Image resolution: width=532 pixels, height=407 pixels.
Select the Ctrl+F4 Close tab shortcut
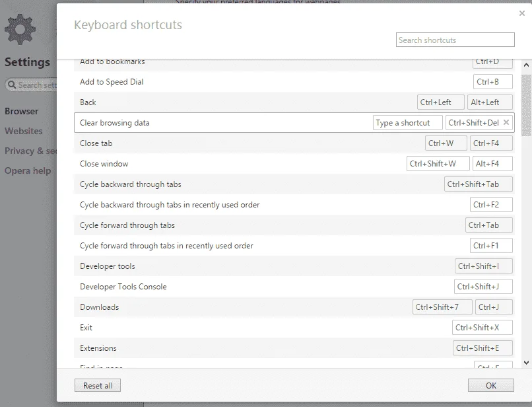tap(491, 143)
